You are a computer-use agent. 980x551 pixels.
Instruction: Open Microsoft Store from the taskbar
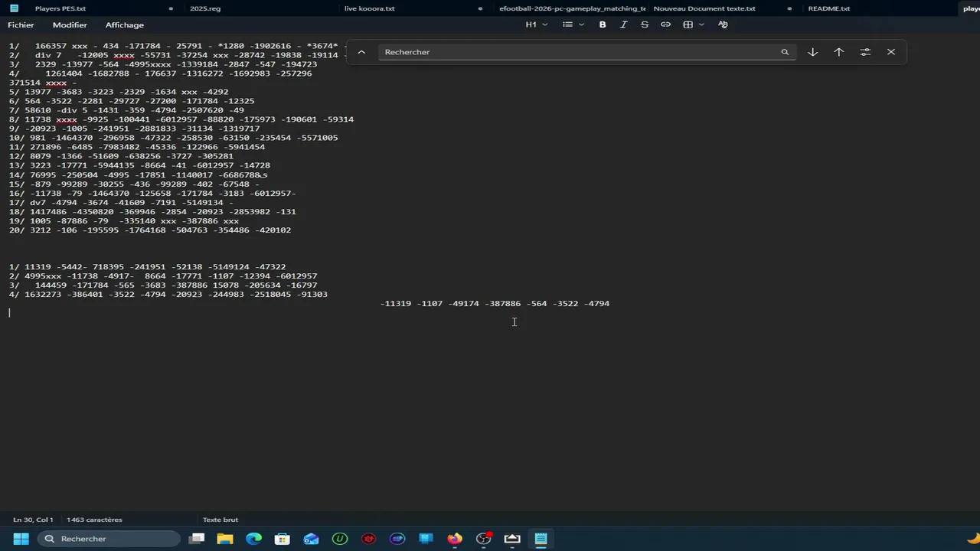283,539
